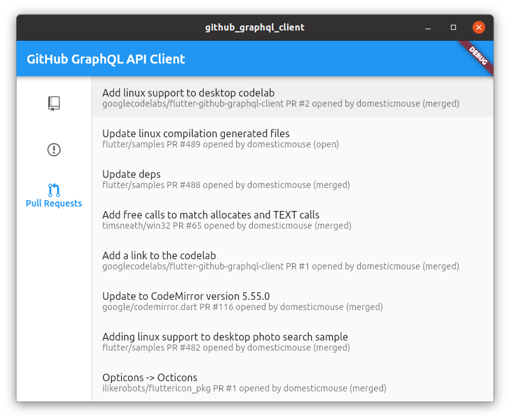
Task: Click the DEBUG banner ribbon
Action: pos(478,55)
